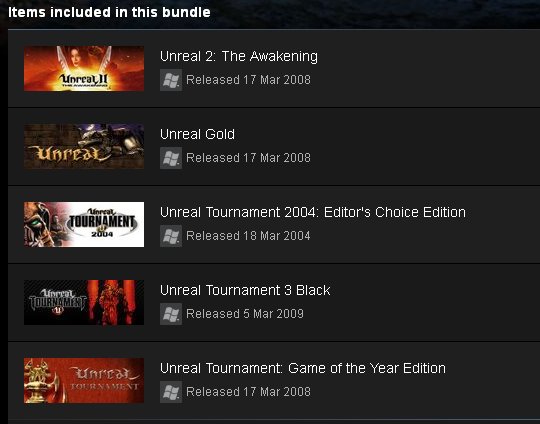Image resolution: width=540 pixels, height=424 pixels.
Task: Click Windows icon beside Unreal 2: The Awakening
Action: pos(171,80)
